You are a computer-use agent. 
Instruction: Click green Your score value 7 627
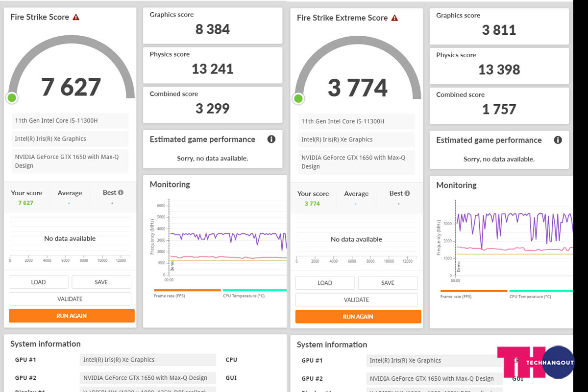pos(25,203)
